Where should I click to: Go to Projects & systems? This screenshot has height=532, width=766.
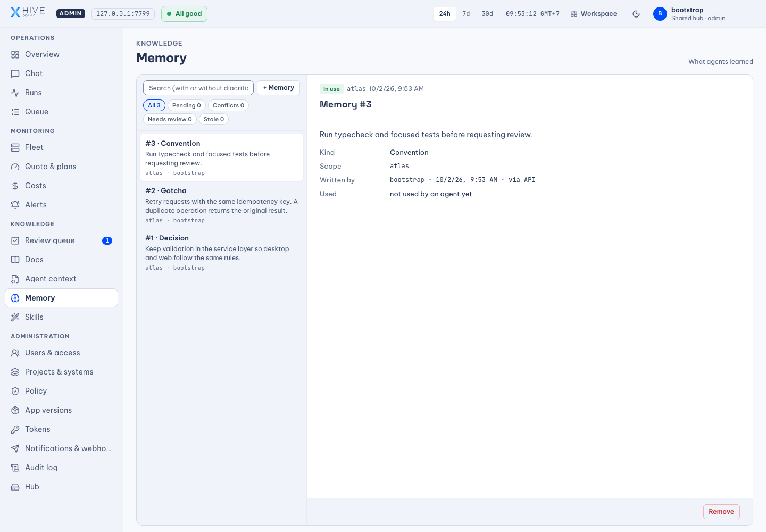point(61,372)
